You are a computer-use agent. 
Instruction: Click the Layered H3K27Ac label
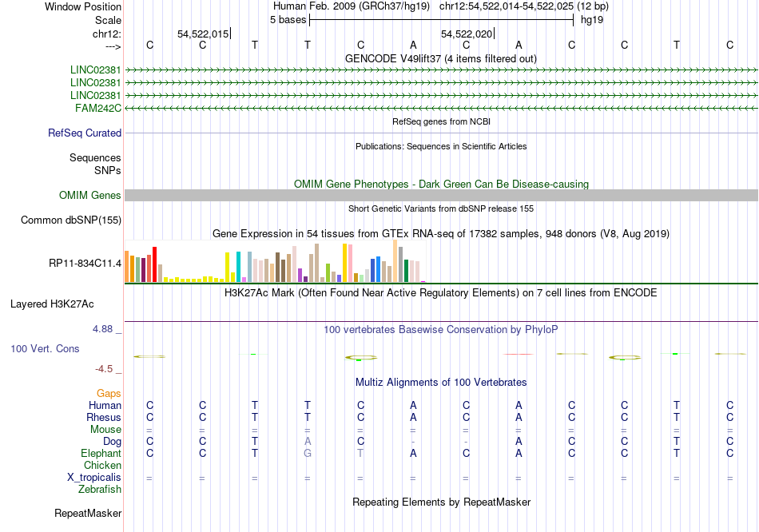coord(52,304)
